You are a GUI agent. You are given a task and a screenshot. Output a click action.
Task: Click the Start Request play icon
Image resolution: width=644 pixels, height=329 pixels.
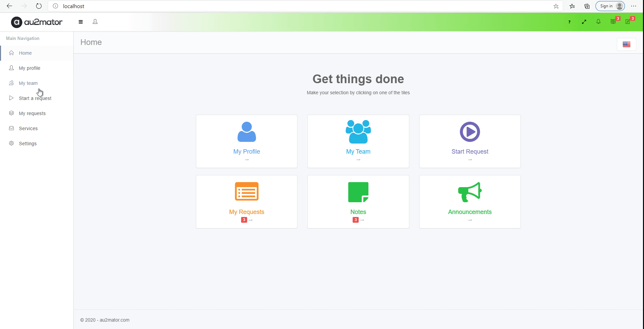470,132
